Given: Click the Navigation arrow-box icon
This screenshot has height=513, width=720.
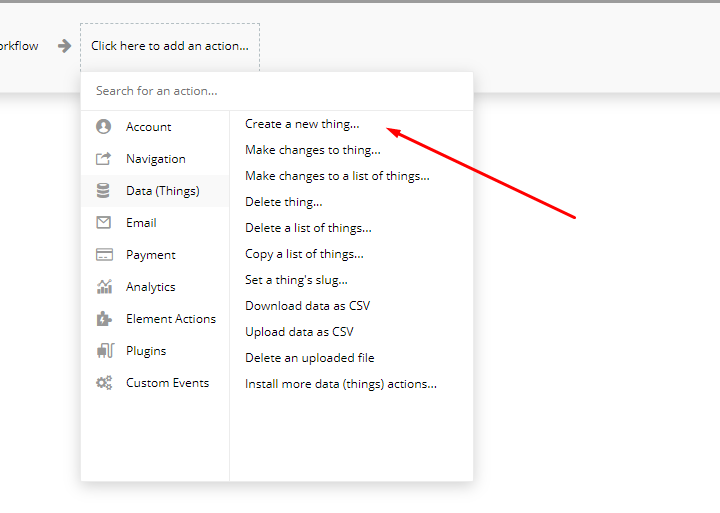Looking at the screenshot, I should 103,158.
